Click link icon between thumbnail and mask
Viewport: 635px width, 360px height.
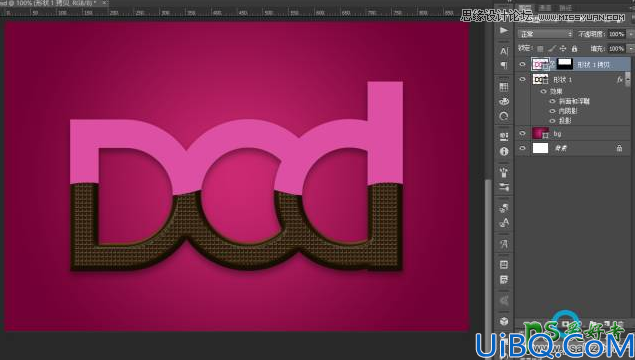553,64
